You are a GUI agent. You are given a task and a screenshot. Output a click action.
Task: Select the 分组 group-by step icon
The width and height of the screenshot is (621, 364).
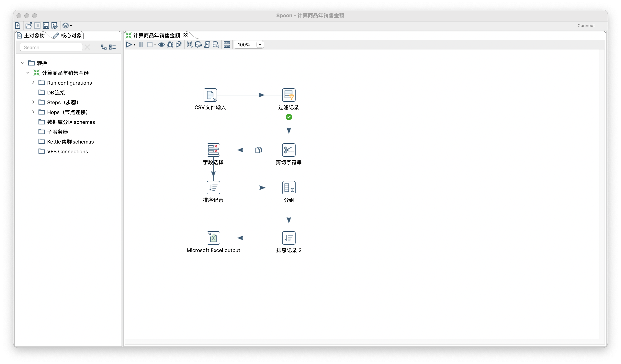(289, 188)
